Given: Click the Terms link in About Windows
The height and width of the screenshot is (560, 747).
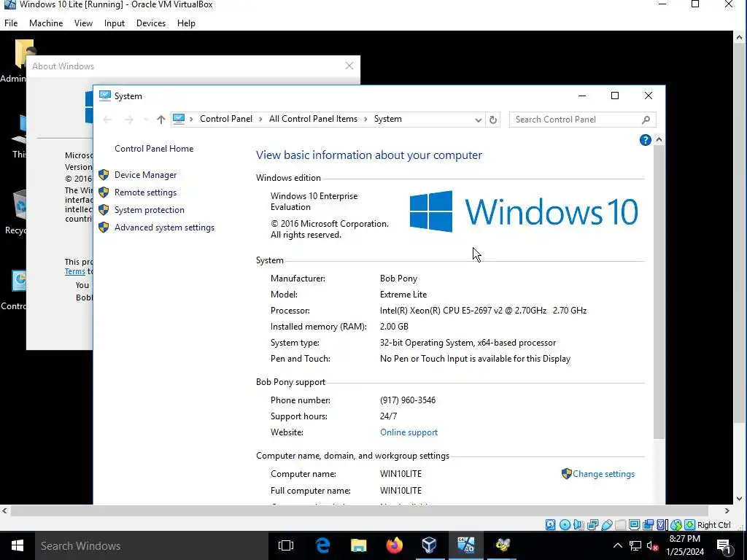Looking at the screenshot, I should 75,271.
